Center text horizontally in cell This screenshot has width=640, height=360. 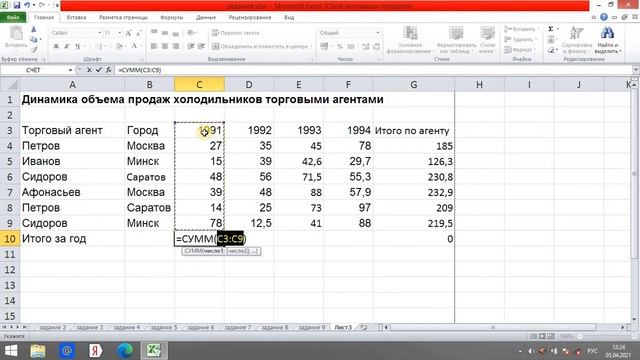click(x=165, y=46)
